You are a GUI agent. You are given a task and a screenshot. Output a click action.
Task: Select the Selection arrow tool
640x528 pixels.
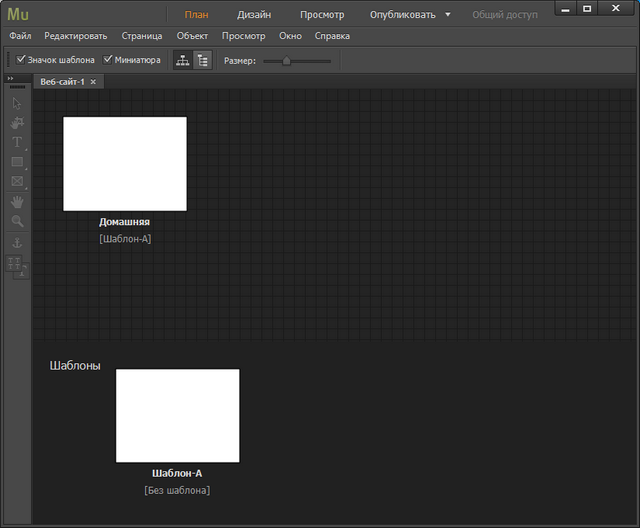16,103
